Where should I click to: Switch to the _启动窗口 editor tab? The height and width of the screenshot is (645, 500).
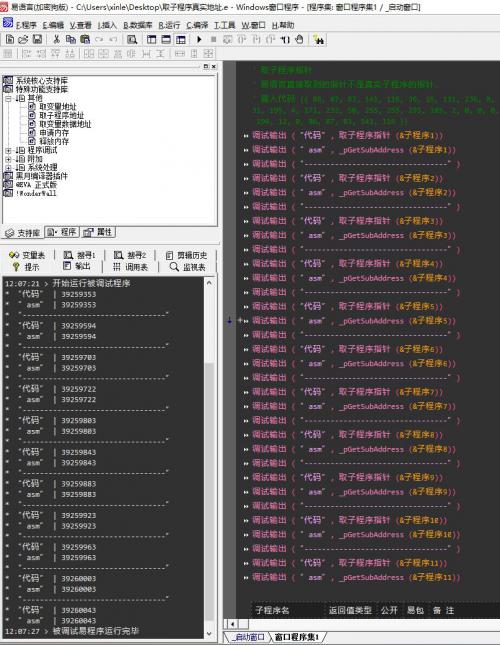[248, 637]
